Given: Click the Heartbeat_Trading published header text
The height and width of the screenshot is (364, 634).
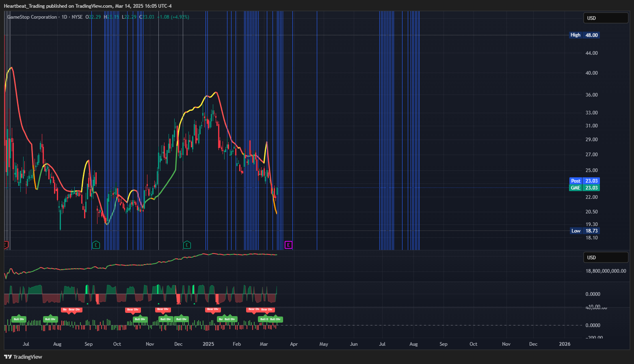Looking at the screenshot, I should [x=88, y=6].
